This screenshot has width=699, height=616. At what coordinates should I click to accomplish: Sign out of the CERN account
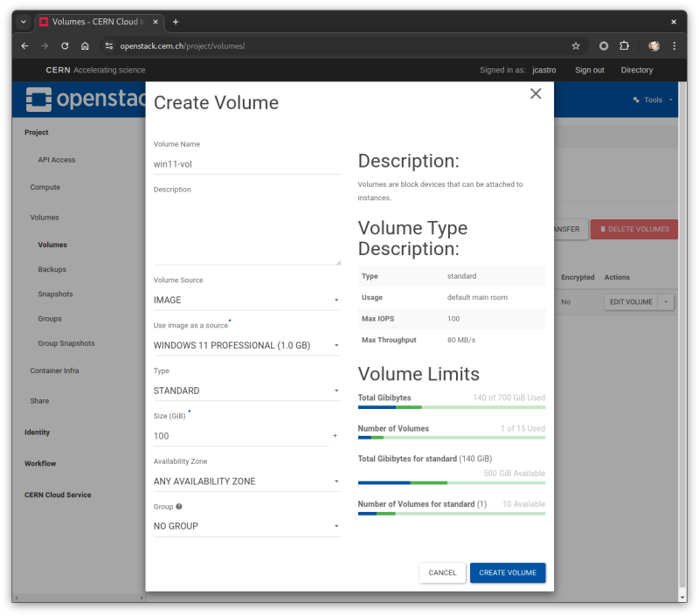589,70
